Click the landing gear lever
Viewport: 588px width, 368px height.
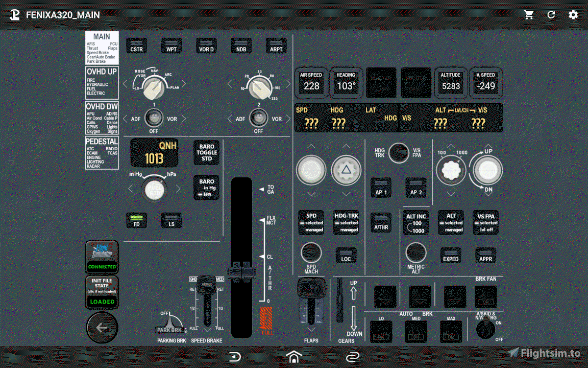pyautogui.click(x=340, y=300)
